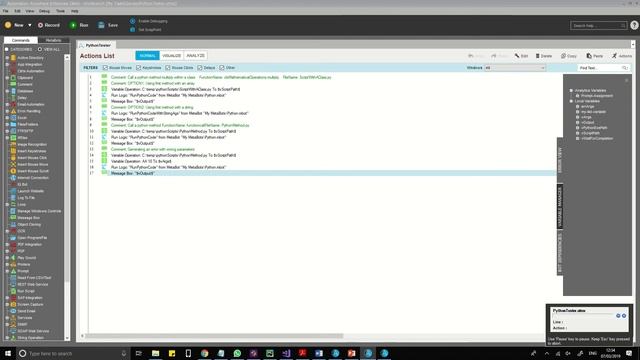Image resolution: width=640 pixels, height=360 pixels.
Task: Toggle the Mouse Moves filter checkbox
Action: click(x=105, y=68)
